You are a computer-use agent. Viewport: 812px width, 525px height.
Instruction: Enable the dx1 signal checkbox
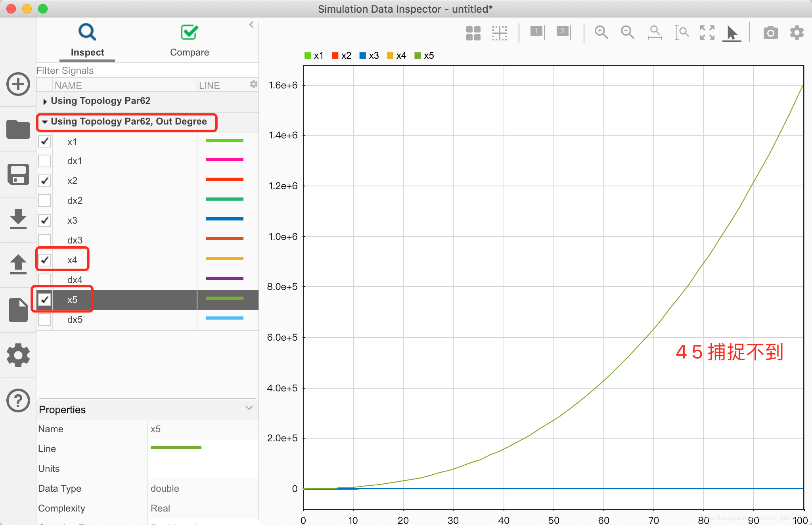[x=44, y=161]
